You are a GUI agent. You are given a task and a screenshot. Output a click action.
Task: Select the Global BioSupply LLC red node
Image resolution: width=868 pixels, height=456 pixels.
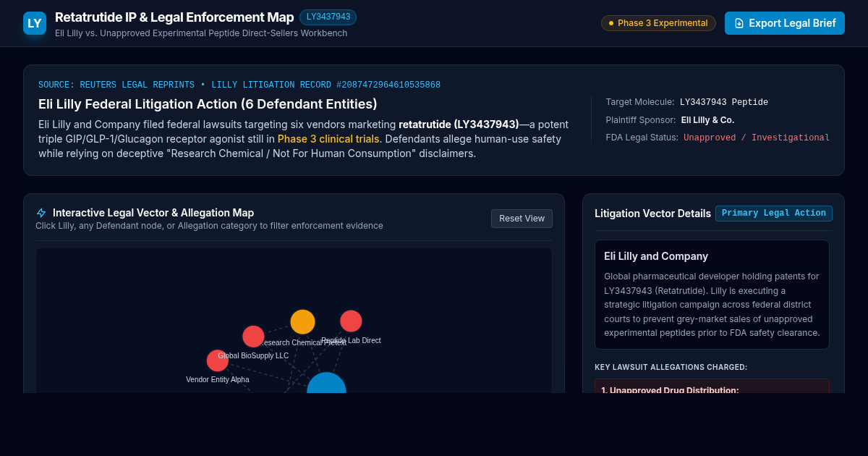pos(253,337)
